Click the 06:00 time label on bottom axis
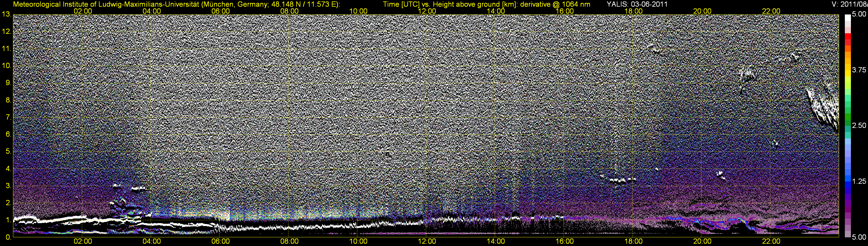The width and height of the screenshot is (868, 246). coord(220,241)
